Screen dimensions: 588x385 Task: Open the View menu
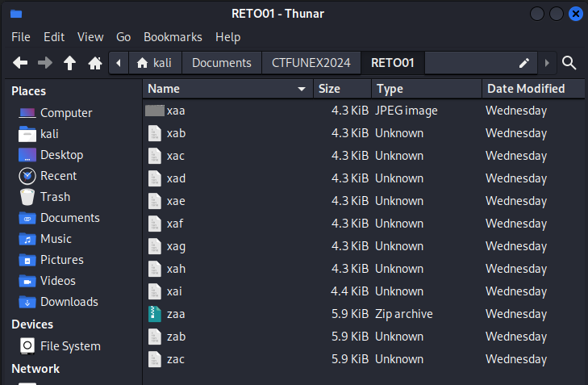coord(90,37)
